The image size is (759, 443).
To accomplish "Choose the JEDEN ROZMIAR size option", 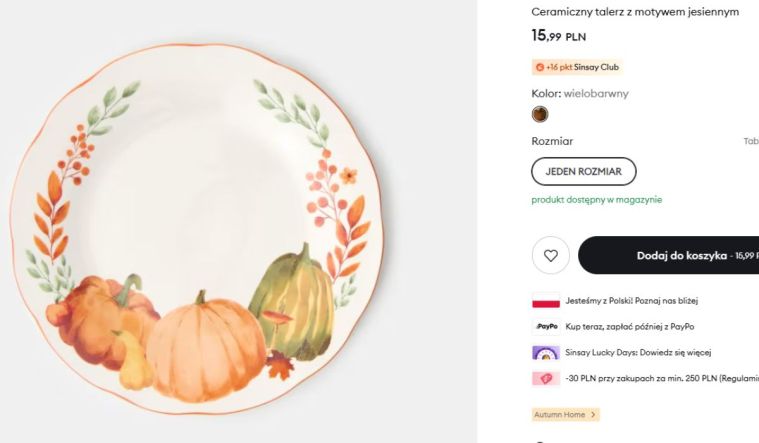I will point(583,171).
